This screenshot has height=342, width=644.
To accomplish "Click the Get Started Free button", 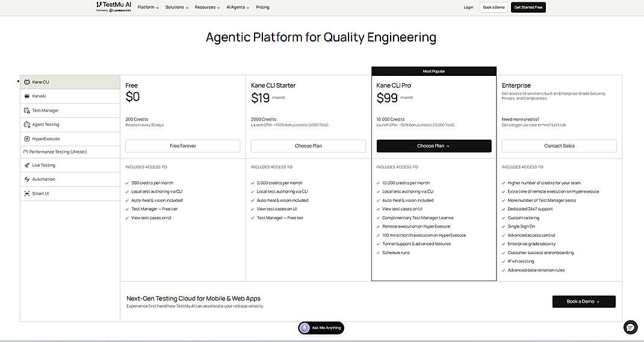I will (x=528, y=7).
